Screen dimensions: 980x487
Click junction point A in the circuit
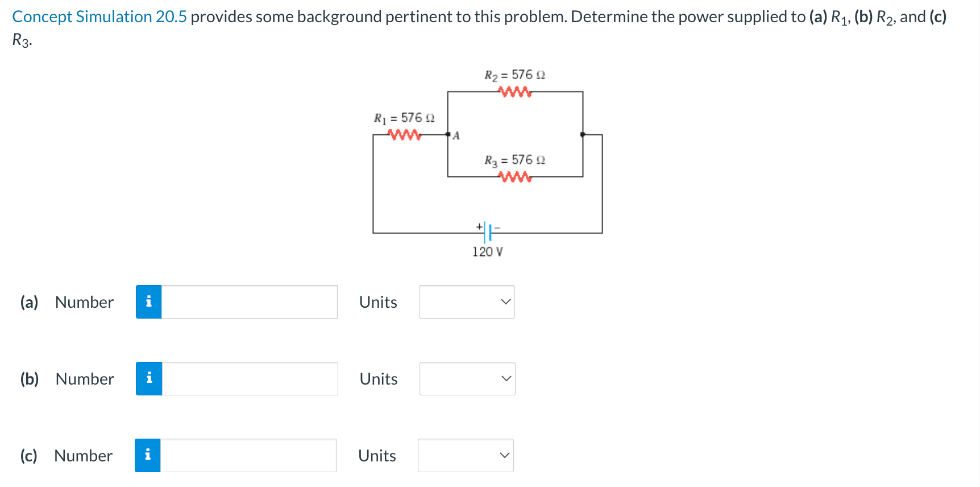pos(449,135)
